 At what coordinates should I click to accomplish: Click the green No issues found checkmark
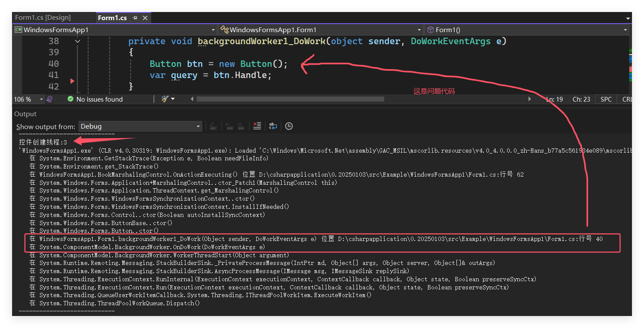coord(70,99)
